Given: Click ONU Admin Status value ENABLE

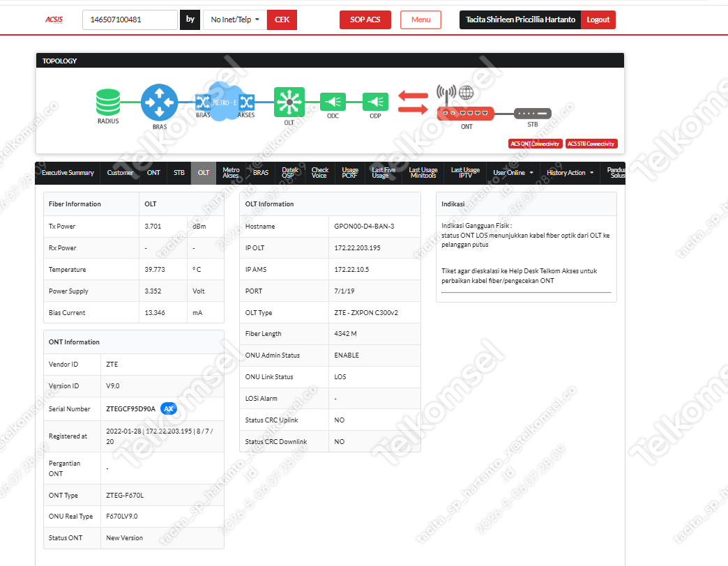Looking at the screenshot, I should coord(347,355).
